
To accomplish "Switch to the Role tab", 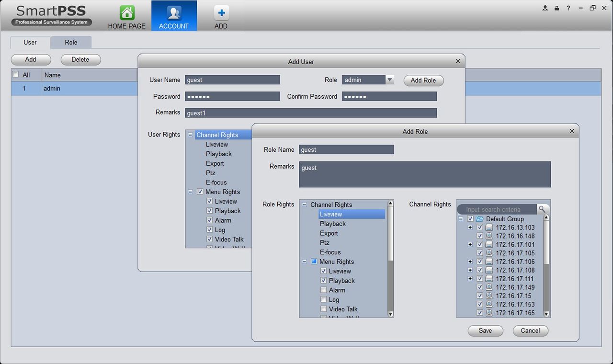I will 71,42.
